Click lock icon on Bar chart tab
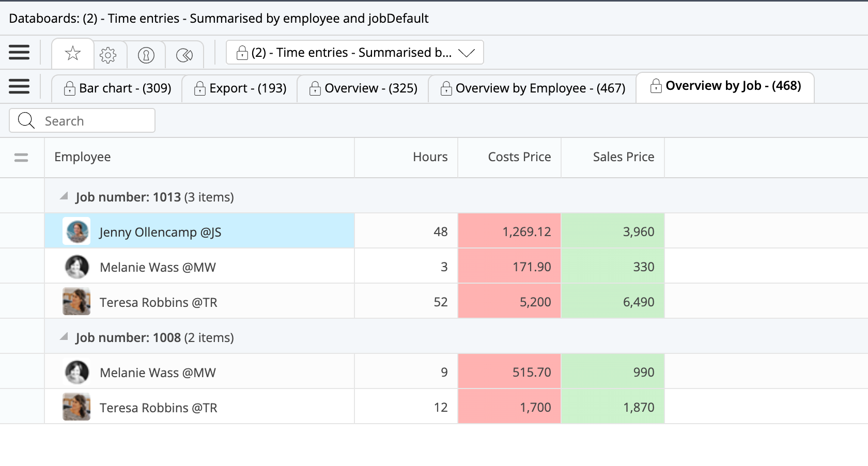The width and height of the screenshot is (868, 466). click(x=69, y=88)
